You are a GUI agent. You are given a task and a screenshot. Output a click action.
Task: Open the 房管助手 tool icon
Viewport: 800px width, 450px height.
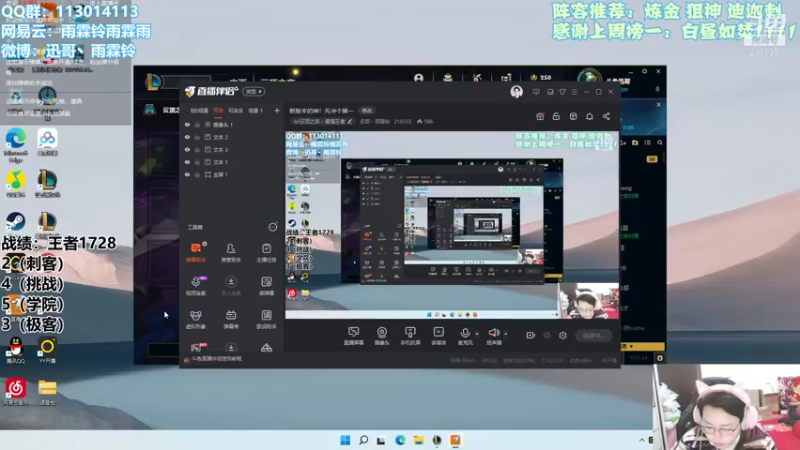[x=231, y=252]
